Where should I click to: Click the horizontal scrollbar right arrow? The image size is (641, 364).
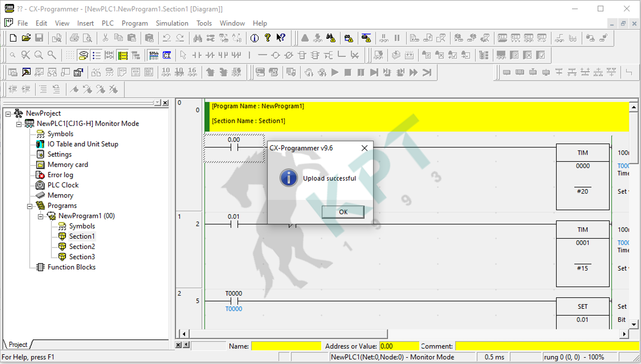624,334
